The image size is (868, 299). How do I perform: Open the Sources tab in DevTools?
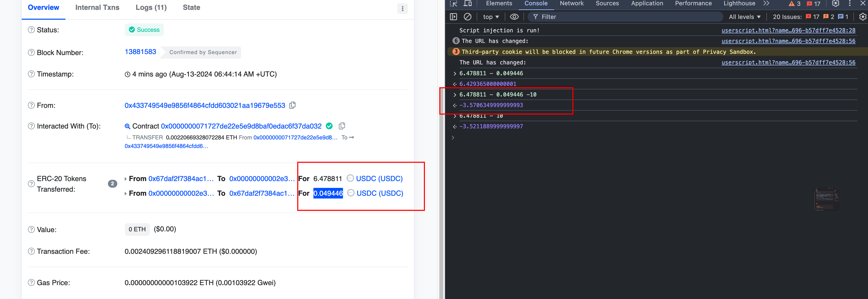(x=607, y=3)
